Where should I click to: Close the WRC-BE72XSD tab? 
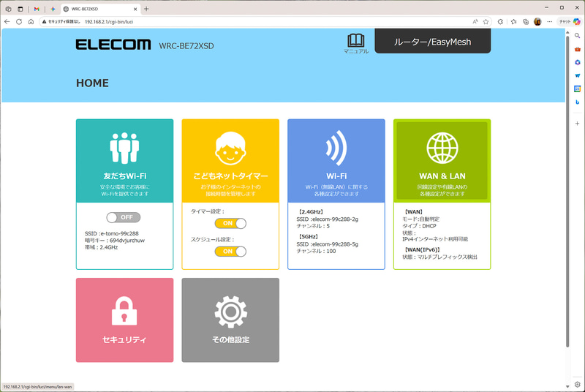135,9
